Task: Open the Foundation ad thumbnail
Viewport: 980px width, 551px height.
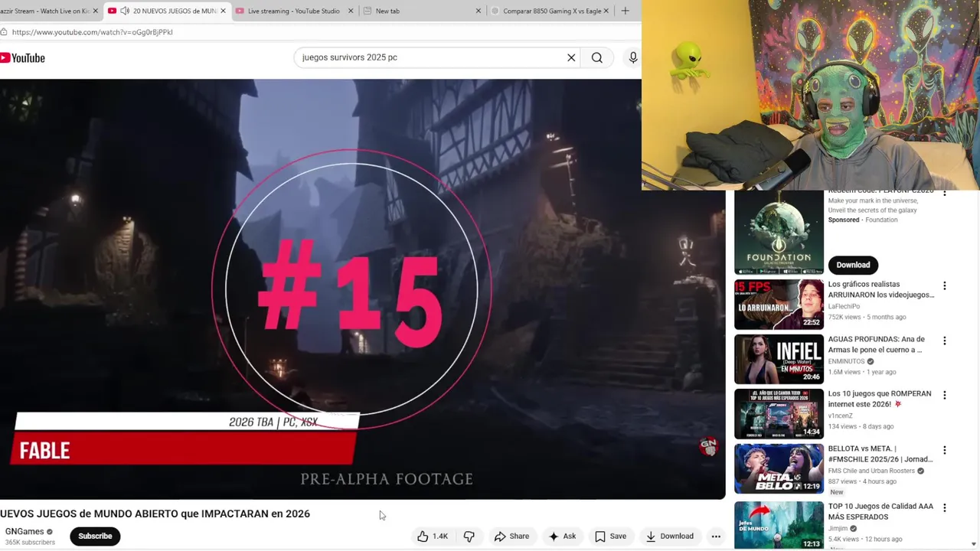Action: coord(779,233)
